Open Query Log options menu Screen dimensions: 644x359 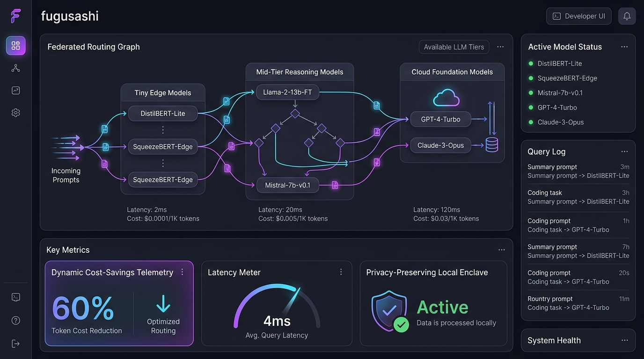pyautogui.click(x=624, y=151)
